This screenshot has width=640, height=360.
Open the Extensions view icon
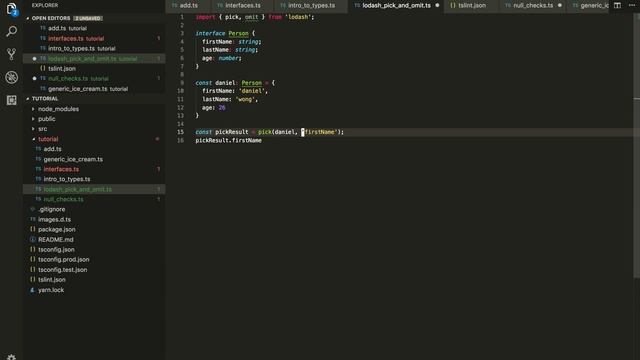point(11,100)
